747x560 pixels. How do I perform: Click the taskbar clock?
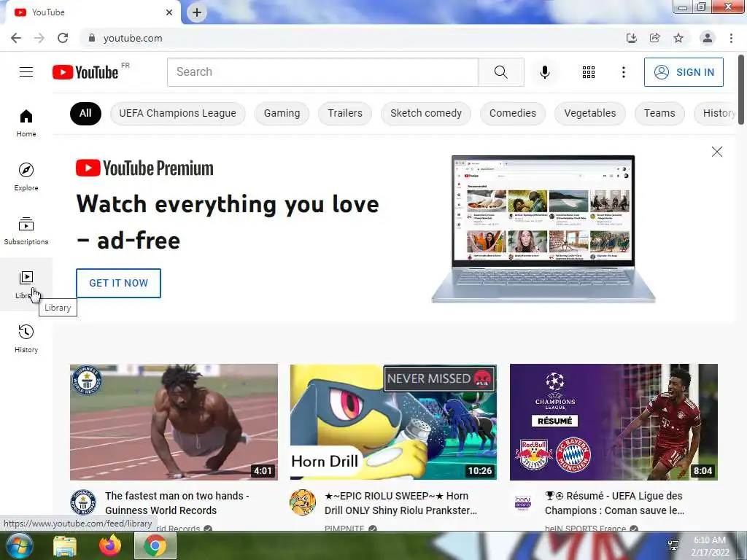tap(710, 545)
